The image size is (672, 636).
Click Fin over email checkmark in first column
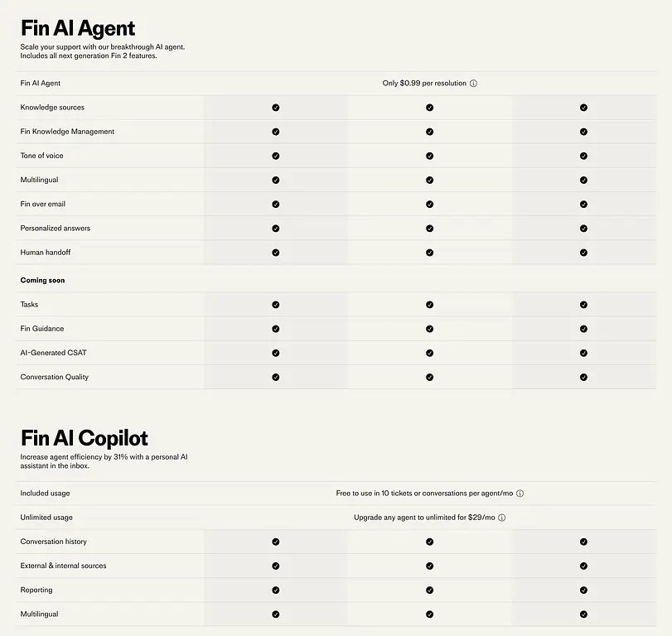pyautogui.click(x=276, y=204)
